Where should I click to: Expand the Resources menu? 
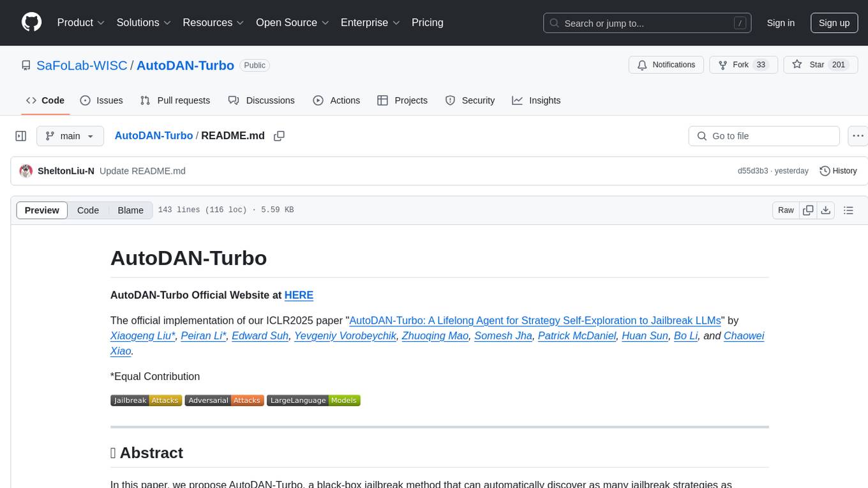coord(213,22)
